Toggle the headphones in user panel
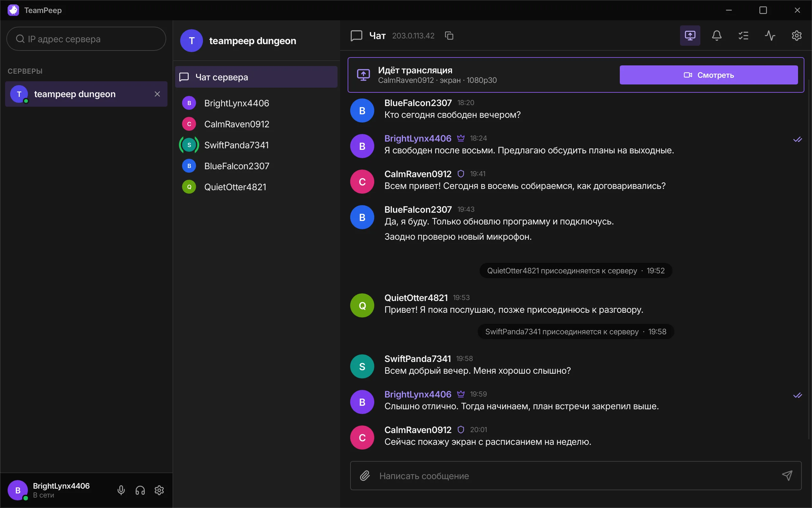812x508 pixels. click(x=140, y=490)
